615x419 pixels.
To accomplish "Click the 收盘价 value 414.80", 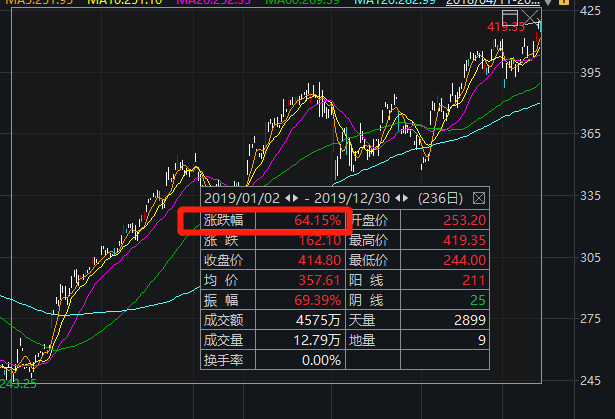I will point(319,260).
